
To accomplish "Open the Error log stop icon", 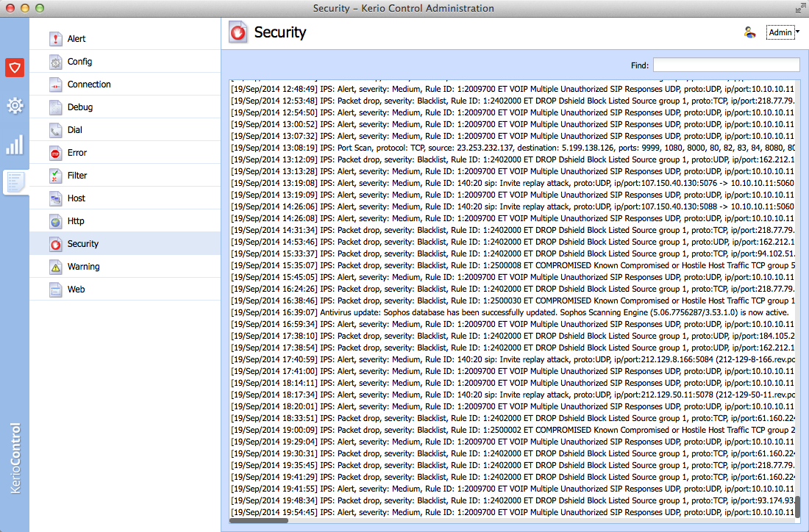I will [56, 153].
